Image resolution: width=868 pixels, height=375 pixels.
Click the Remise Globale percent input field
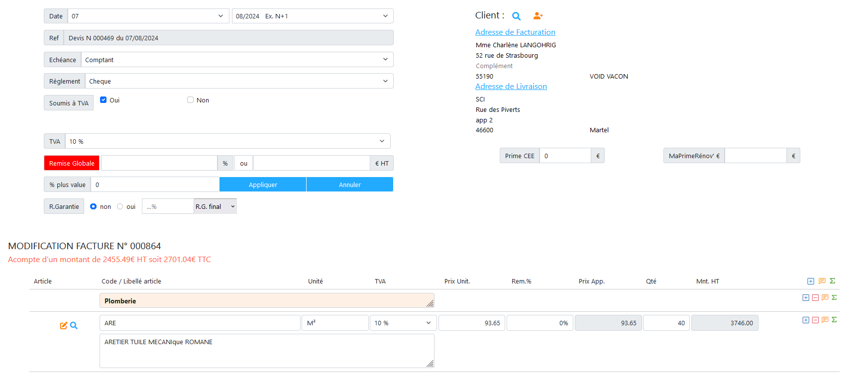(159, 163)
